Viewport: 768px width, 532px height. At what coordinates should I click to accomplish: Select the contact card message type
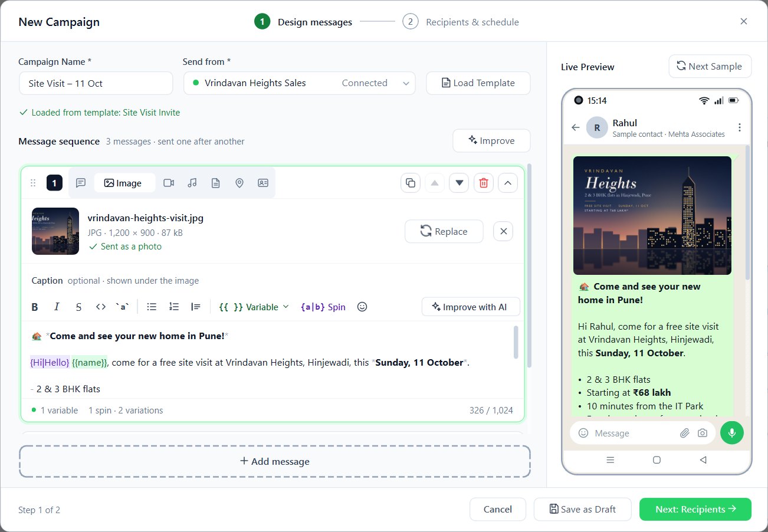(263, 183)
